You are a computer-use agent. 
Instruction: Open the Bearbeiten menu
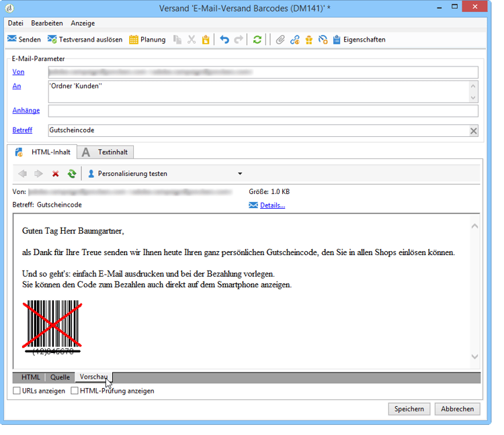point(47,23)
